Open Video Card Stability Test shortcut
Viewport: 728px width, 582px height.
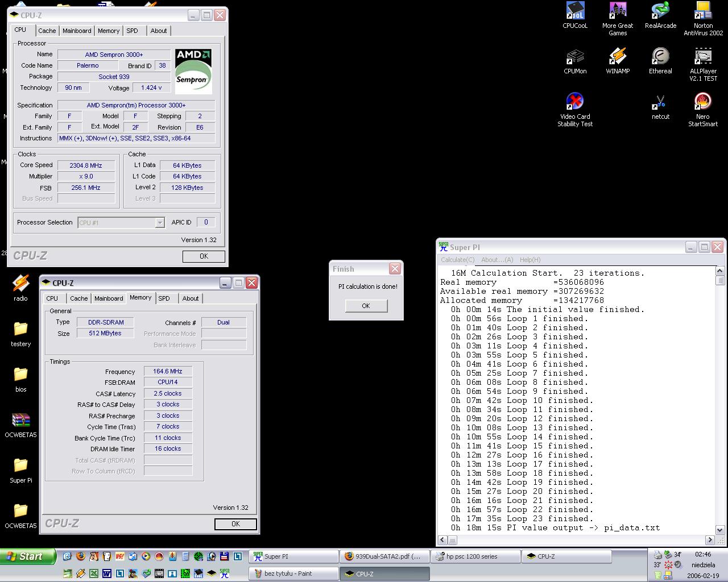(575, 102)
